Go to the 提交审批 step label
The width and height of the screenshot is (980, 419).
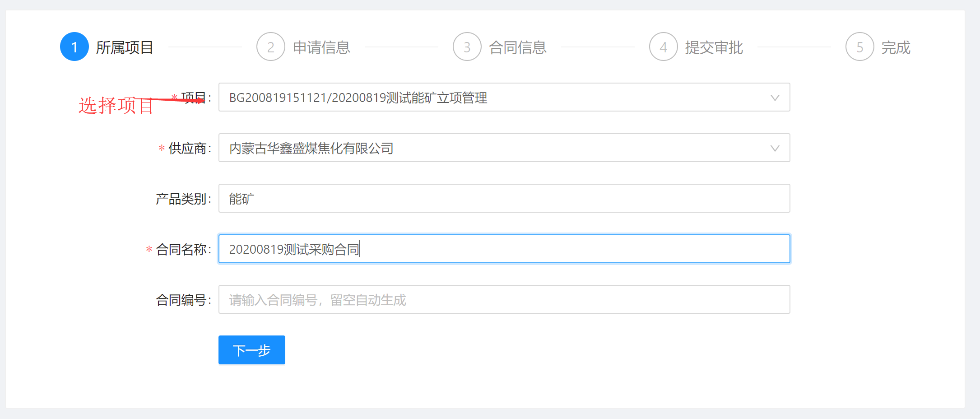[x=714, y=47]
